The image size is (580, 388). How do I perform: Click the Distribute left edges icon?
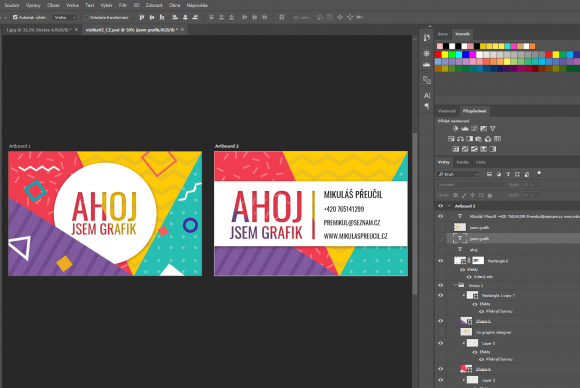[x=244, y=17]
